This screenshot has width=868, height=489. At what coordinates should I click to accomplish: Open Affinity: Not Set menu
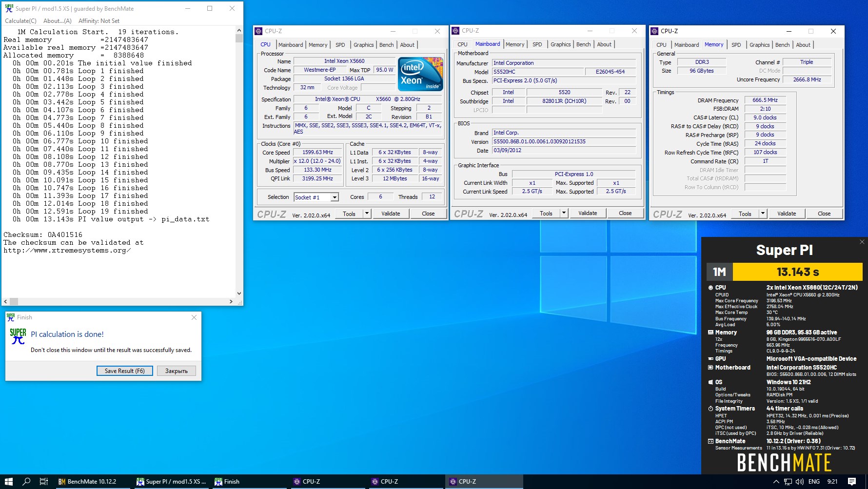(99, 21)
